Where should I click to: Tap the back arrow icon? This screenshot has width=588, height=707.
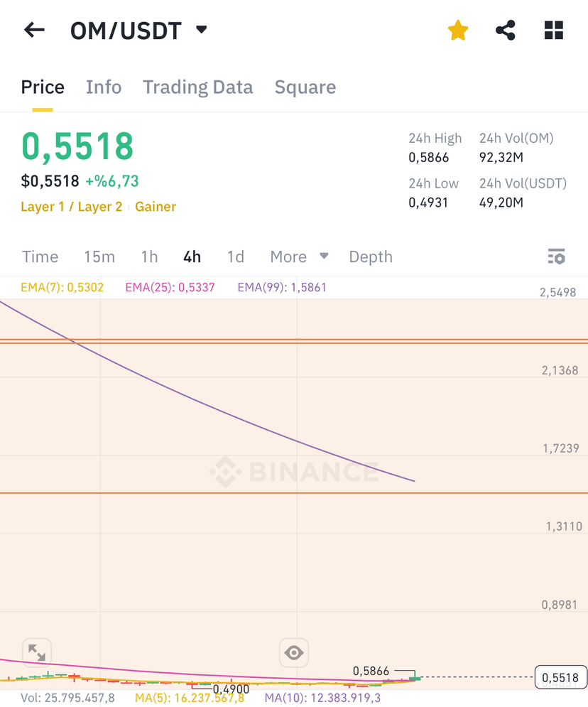pos(34,31)
